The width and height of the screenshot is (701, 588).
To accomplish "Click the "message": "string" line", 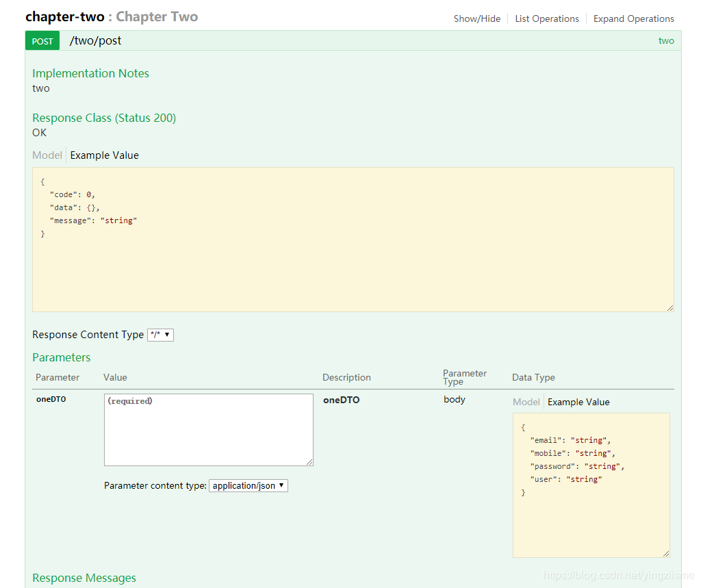I will [93, 220].
